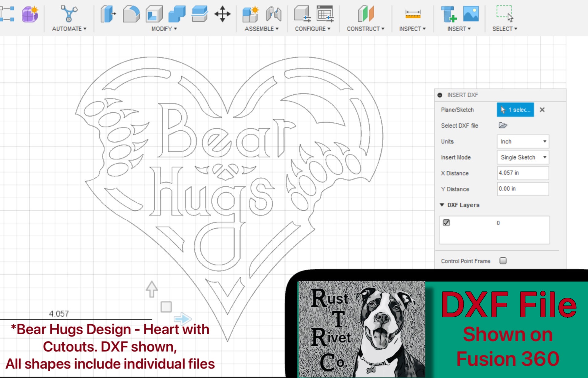Open the Measure tool under Inspect
The image size is (588, 378).
[412, 14]
